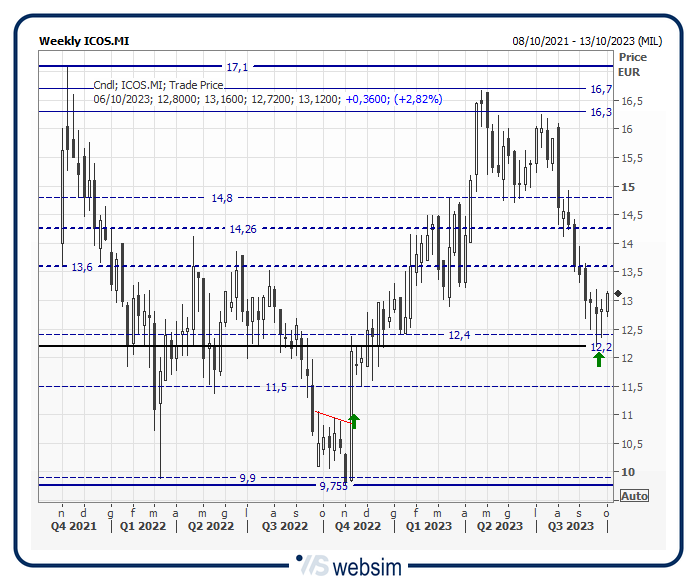This screenshot has width=697, height=581.
Task: Click the Weekly ICOS.MI chart title
Action: point(84,41)
